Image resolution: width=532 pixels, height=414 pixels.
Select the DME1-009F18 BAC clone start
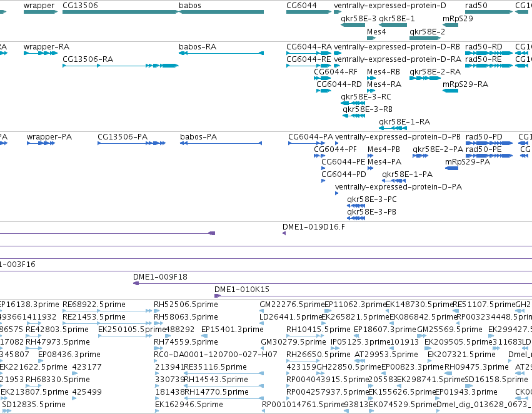[136, 283]
